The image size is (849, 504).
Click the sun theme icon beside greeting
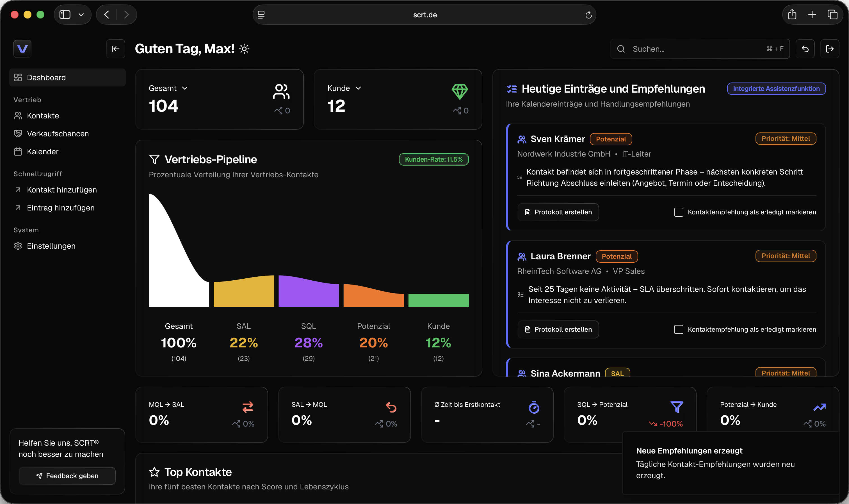point(244,49)
